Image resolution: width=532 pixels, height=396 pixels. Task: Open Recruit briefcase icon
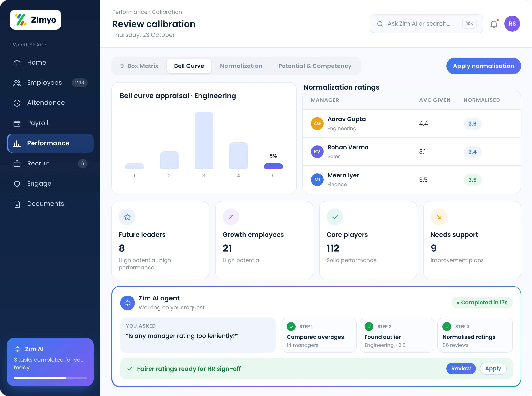(x=17, y=164)
